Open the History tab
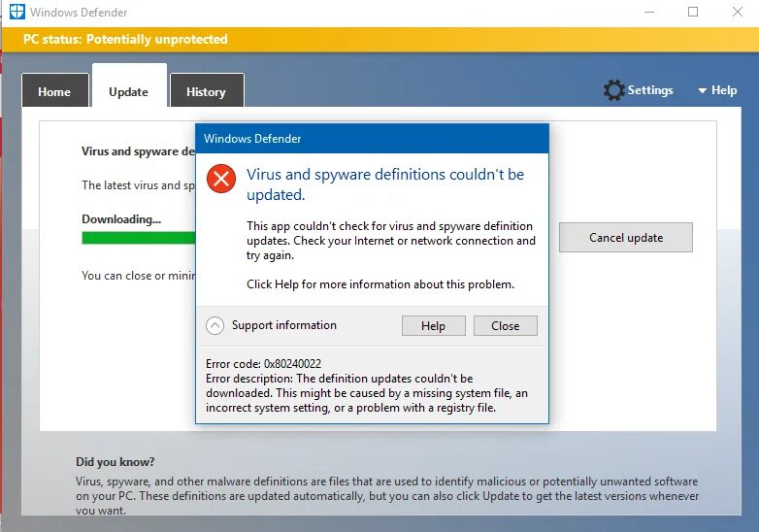The image size is (759, 532). click(207, 90)
